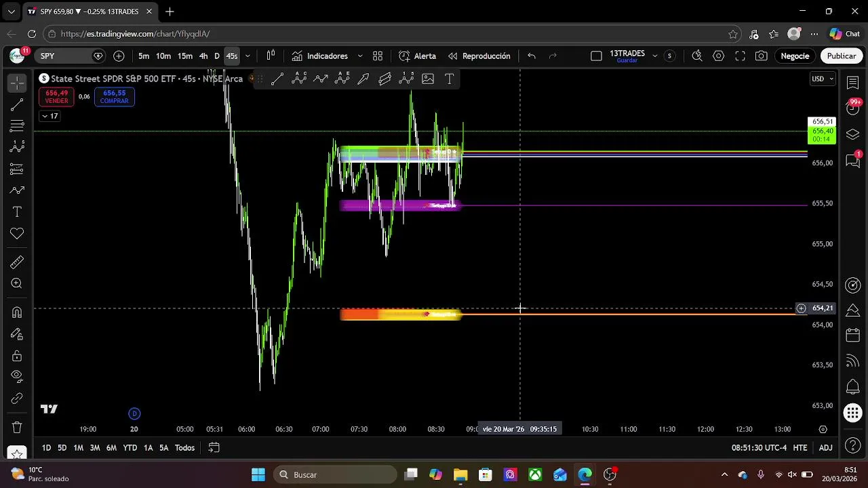
Task: Open the brush drawing tools in sidebar
Action: (x=17, y=190)
